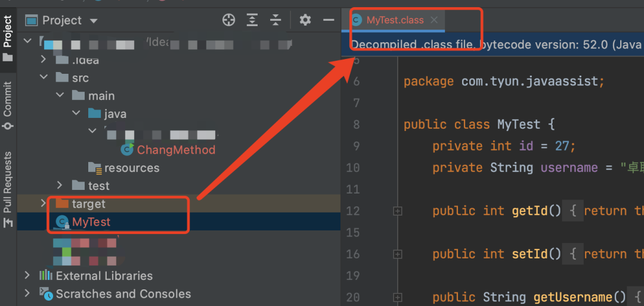
Task: Click the Expand All icon in Project panel
Action: coord(252,20)
